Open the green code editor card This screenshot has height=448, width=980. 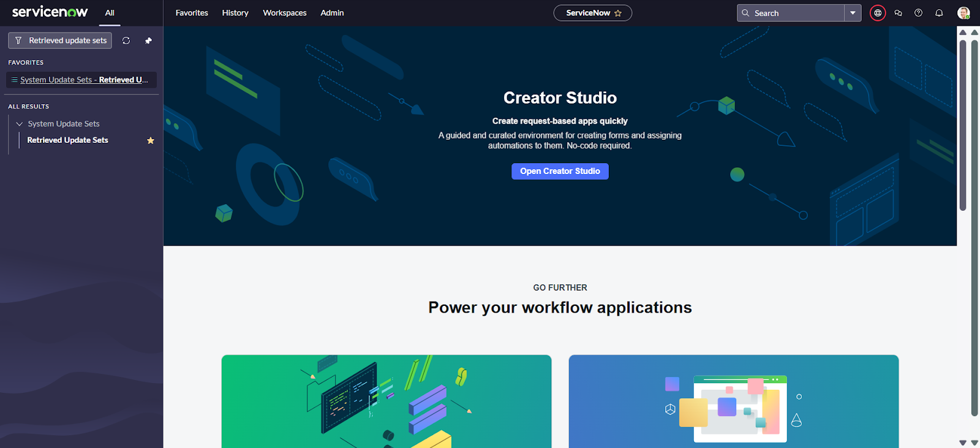[386, 401]
